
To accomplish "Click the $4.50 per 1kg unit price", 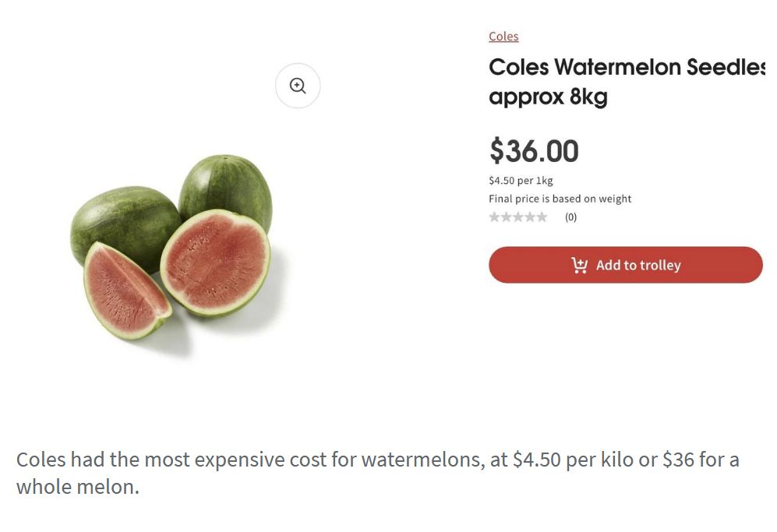I will (x=521, y=181).
